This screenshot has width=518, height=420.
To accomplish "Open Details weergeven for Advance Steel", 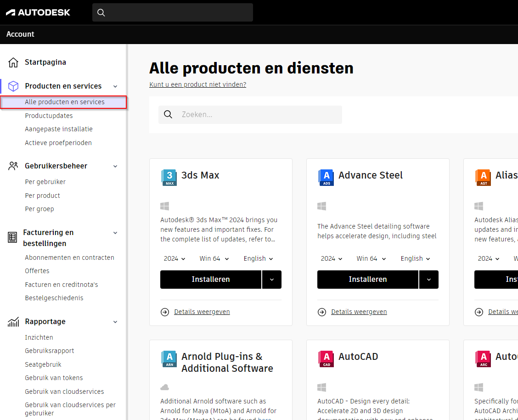I will point(359,312).
